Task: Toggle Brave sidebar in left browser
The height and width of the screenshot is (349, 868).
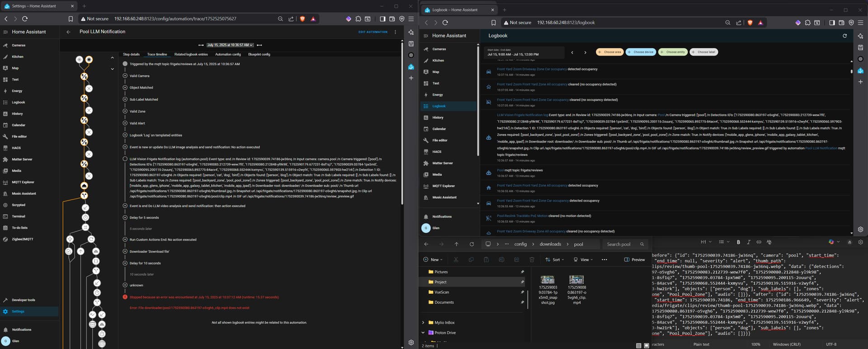Action: (x=382, y=19)
